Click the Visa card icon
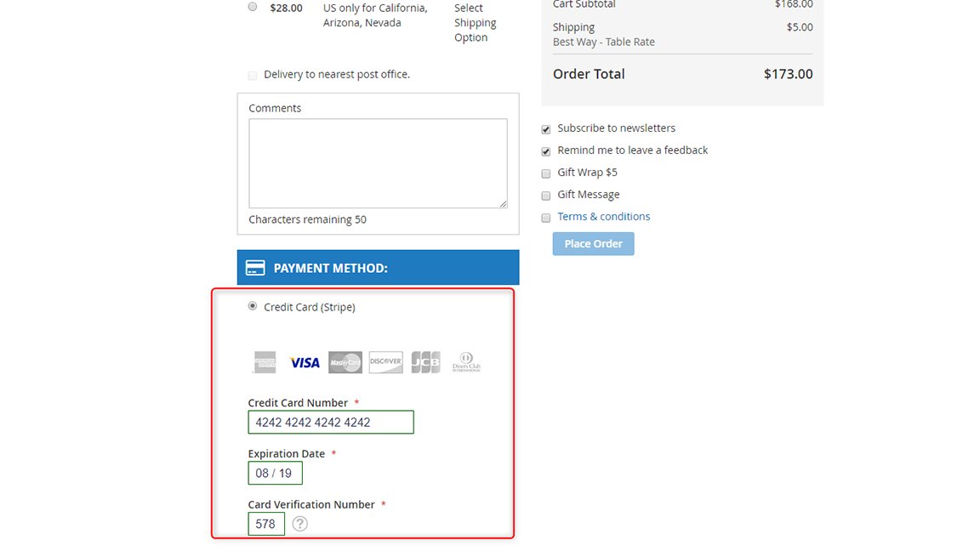 [305, 361]
